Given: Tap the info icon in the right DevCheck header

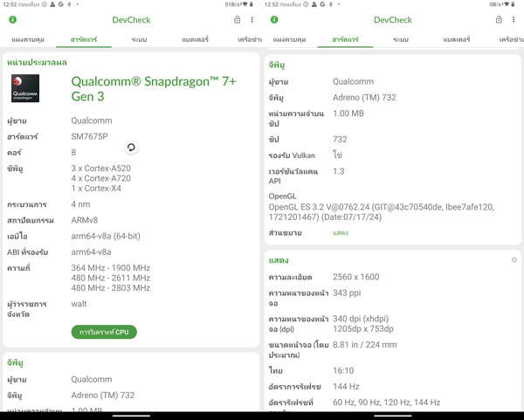Looking at the screenshot, I should click(x=274, y=20).
